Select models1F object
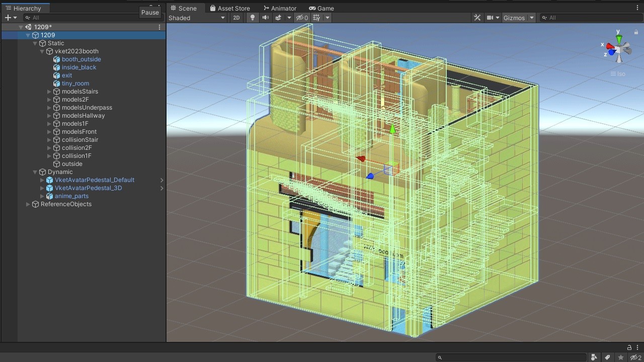The width and height of the screenshot is (644, 362). pos(75,124)
